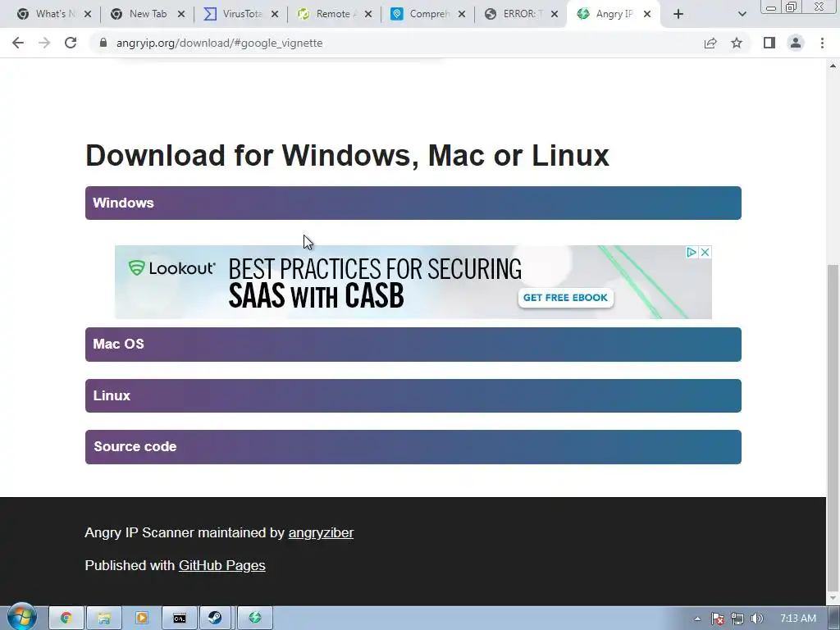Image resolution: width=840 pixels, height=630 pixels.
Task: Close the Lookout advertisement with X
Action: point(705,252)
